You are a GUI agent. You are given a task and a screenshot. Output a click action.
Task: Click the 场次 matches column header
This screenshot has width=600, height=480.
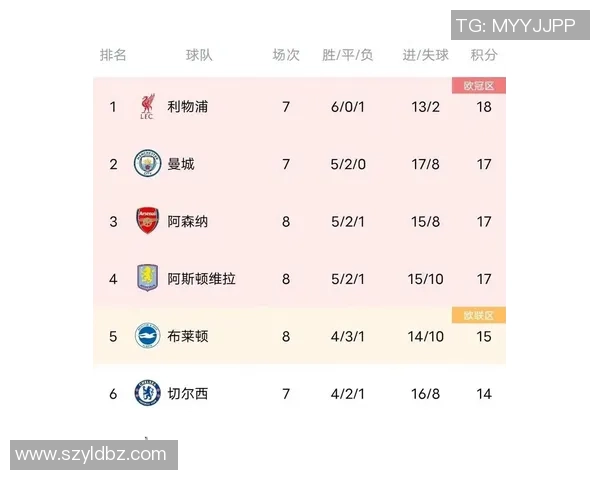(x=286, y=55)
